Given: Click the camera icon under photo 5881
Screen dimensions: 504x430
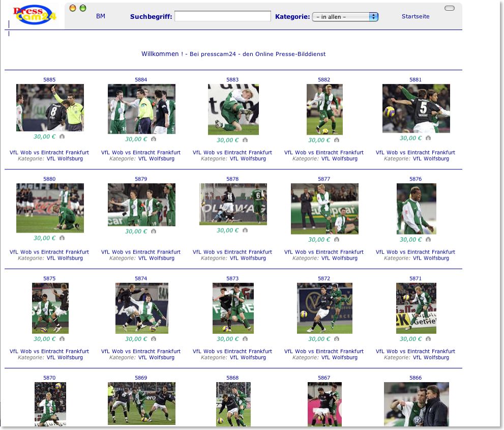Looking at the screenshot, I should 428,138.
